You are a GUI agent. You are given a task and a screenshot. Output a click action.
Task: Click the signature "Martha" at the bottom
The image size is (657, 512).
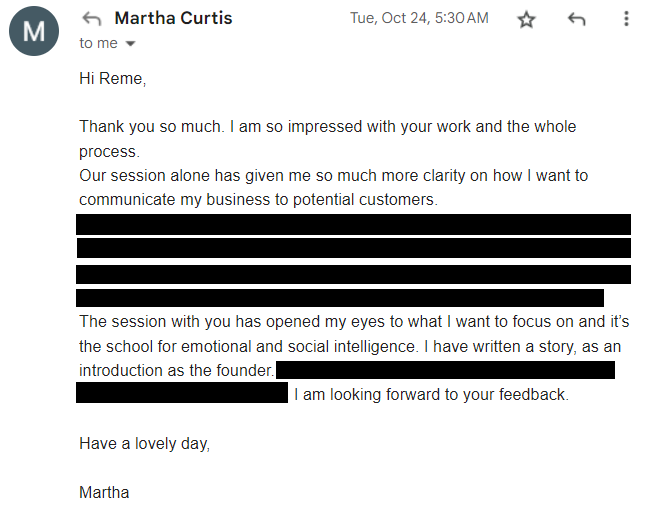(104, 492)
